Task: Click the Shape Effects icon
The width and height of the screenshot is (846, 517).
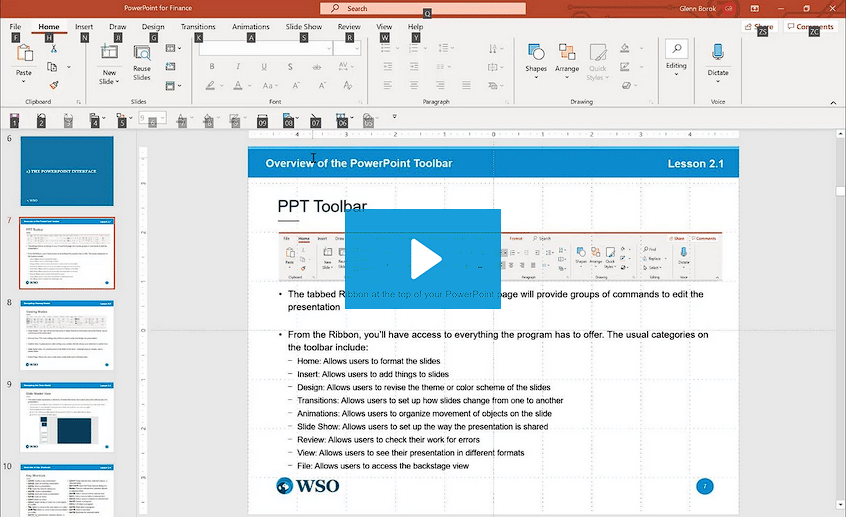Action: (626, 85)
